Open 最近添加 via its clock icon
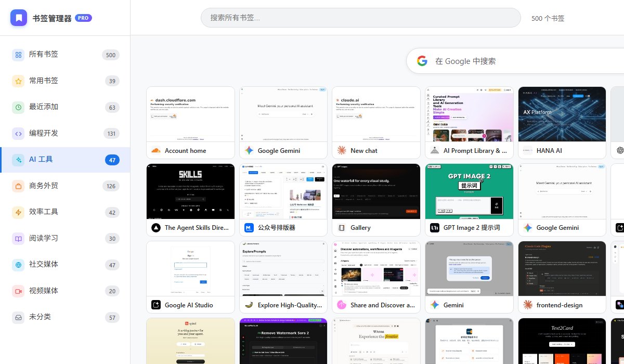This screenshot has height=364, width=624. 18,107
